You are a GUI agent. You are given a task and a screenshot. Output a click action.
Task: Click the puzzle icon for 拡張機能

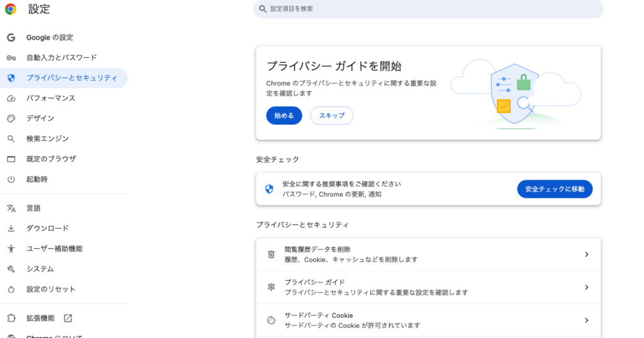pyautogui.click(x=11, y=319)
